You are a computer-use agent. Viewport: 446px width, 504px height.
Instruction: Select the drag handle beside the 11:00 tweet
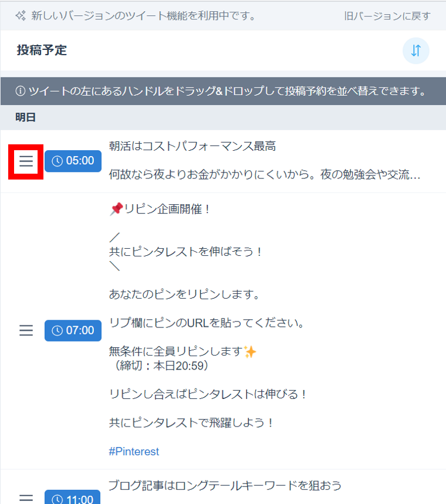click(x=26, y=498)
